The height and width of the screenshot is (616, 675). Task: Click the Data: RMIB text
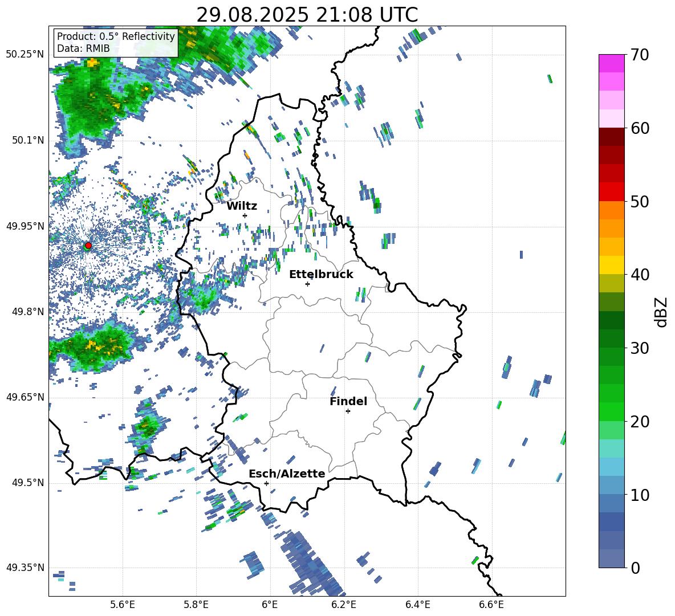tap(83, 48)
